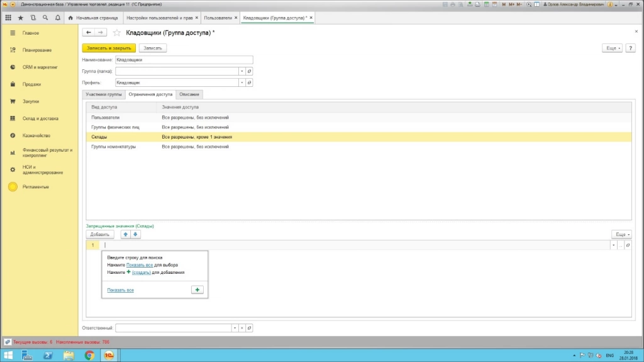
Task: Switch to the Описание tab
Action: point(189,94)
